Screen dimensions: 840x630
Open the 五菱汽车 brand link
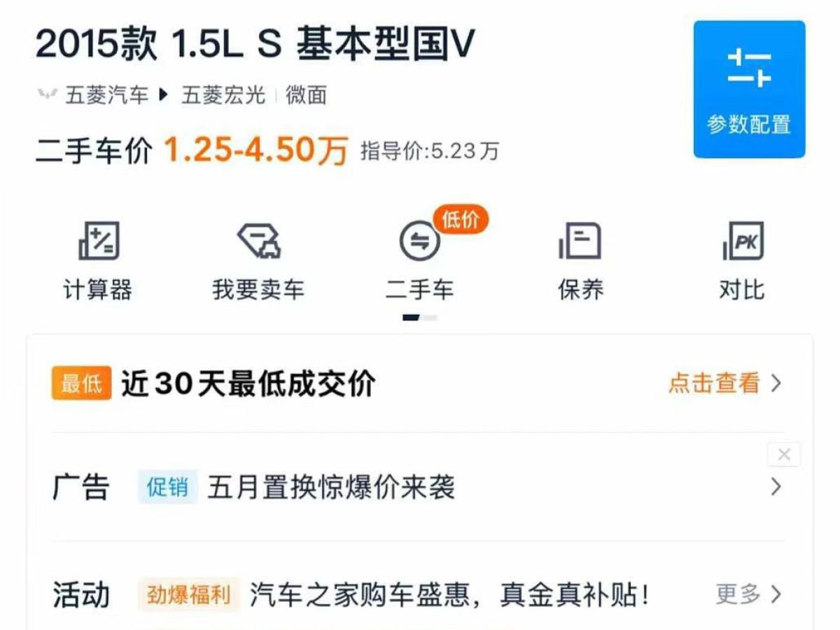pos(107,95)
